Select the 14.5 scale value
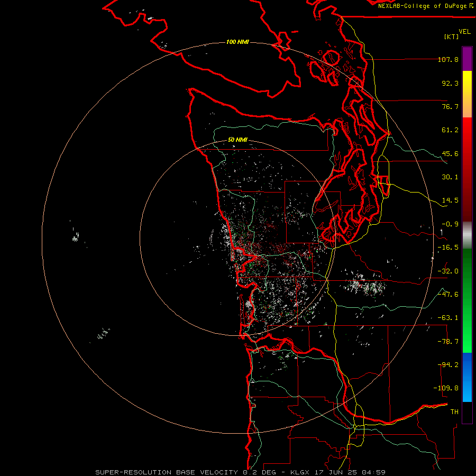 [x=450, y=200]
